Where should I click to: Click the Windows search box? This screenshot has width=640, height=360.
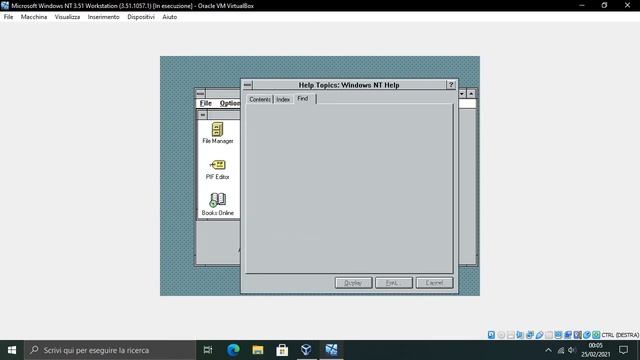[x=110, y=350]
